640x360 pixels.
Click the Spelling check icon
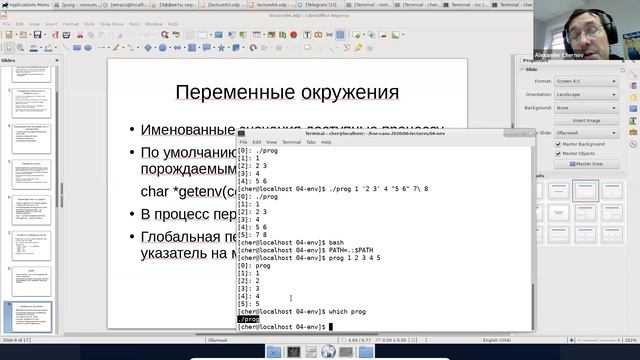[x=176, y=35]
